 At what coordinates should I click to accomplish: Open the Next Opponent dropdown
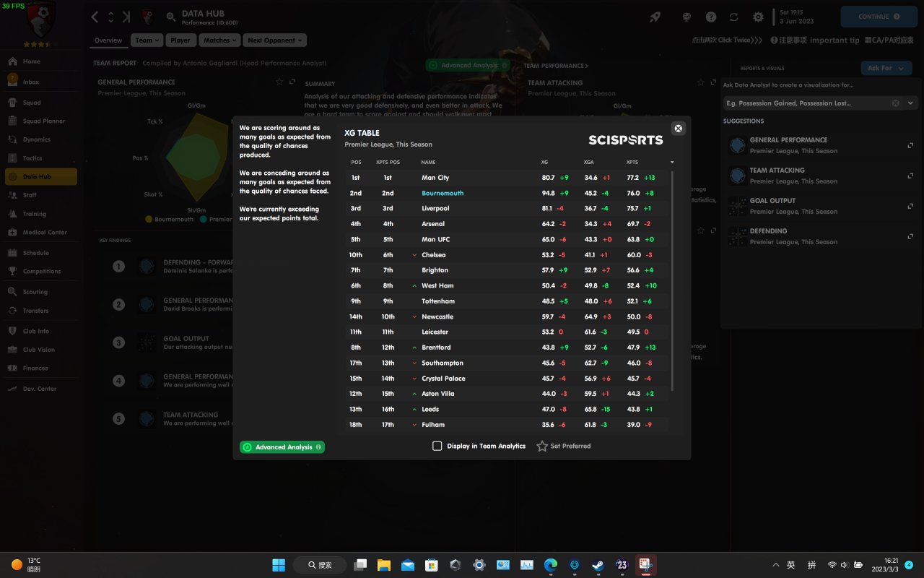pos(274,40)
